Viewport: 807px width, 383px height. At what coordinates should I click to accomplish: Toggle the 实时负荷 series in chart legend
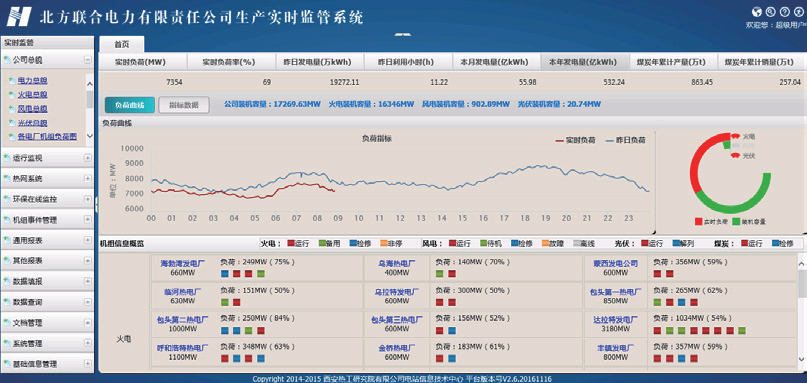(575, 140)
